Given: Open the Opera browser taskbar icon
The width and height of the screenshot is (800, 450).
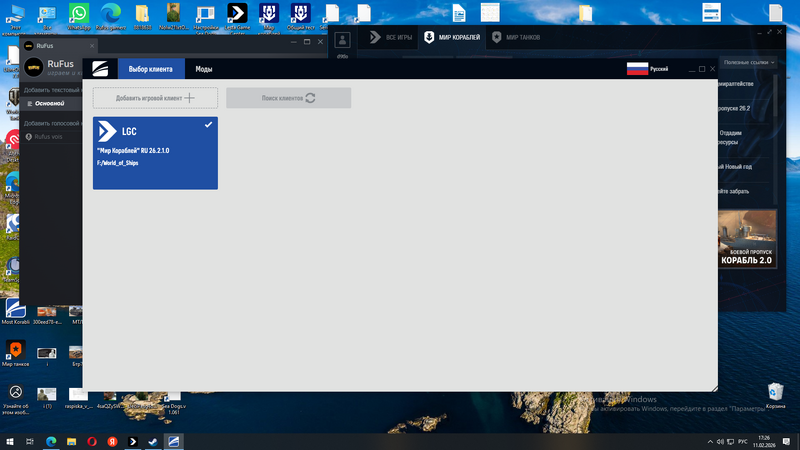Looking at the screenshot, I should pyautogui.click(x=91, y=441).
